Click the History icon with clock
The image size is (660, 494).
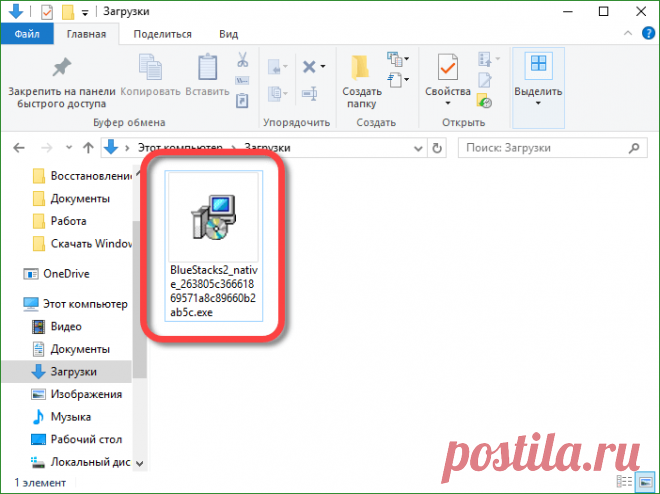click(x=484, y=101)
